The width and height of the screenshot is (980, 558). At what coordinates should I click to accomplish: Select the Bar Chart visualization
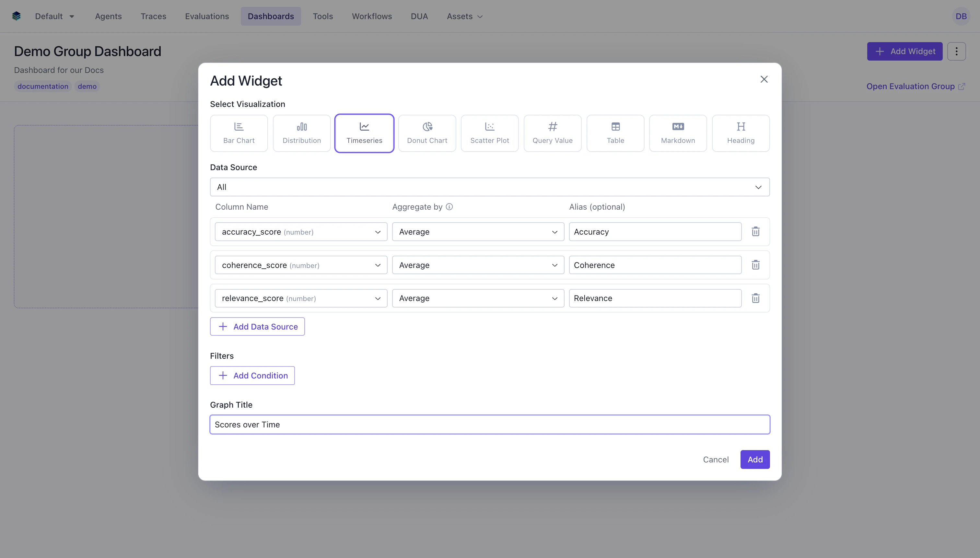click(239, 133)
